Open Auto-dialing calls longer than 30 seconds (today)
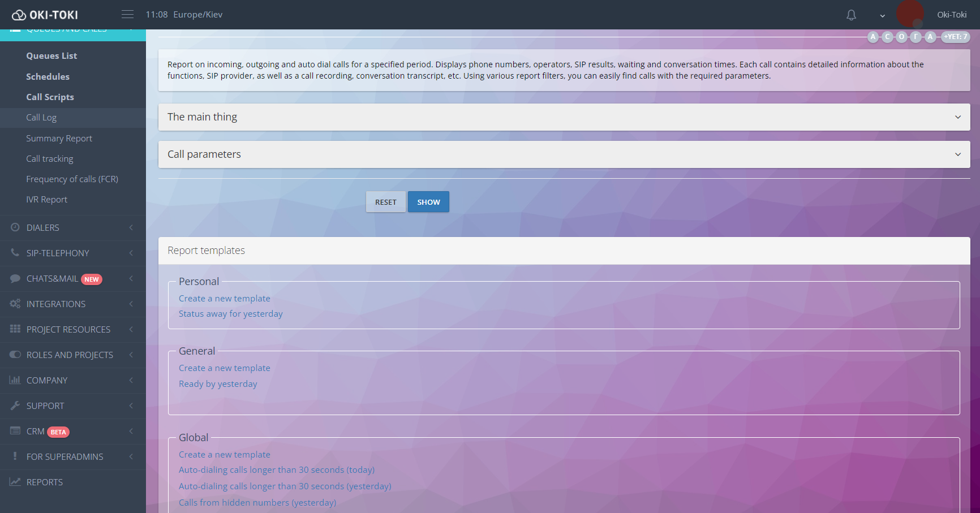 [277, 470]
